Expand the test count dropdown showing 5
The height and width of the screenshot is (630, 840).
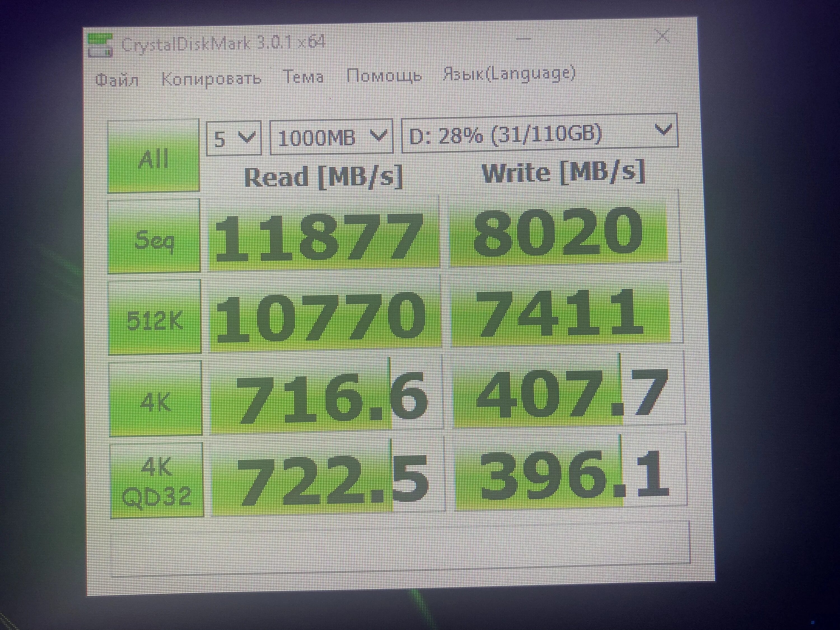(x=234, y=138)
